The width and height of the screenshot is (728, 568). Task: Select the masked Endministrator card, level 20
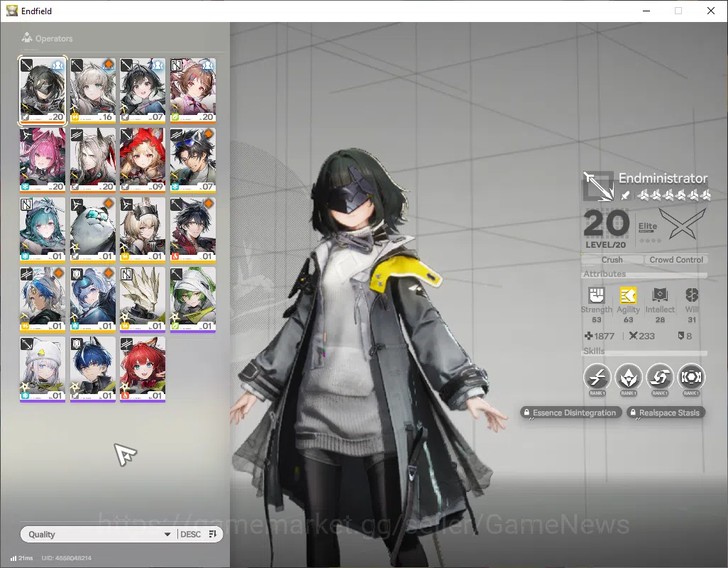pos(43,91)
